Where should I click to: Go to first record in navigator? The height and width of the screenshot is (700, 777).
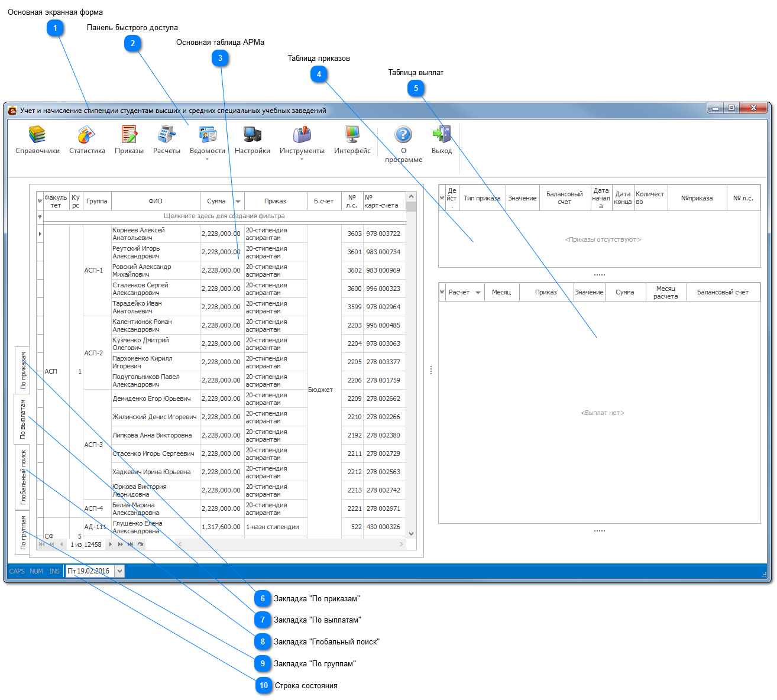click(x=41, y=545)
